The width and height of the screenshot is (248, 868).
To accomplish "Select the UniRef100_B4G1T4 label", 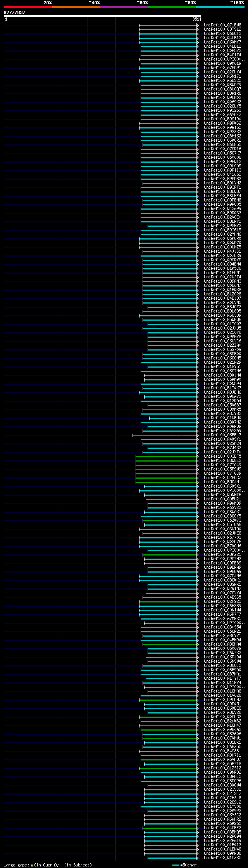I will tap(222, 55).
